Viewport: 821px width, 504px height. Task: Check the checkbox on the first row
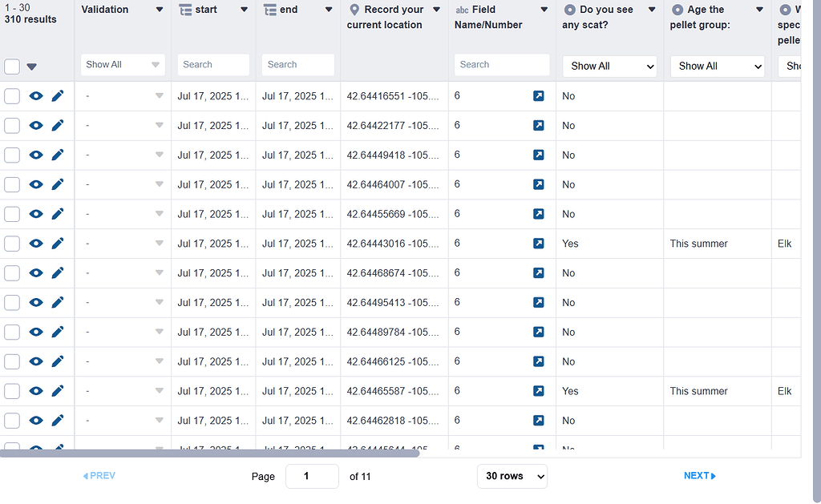pos(12,95)
